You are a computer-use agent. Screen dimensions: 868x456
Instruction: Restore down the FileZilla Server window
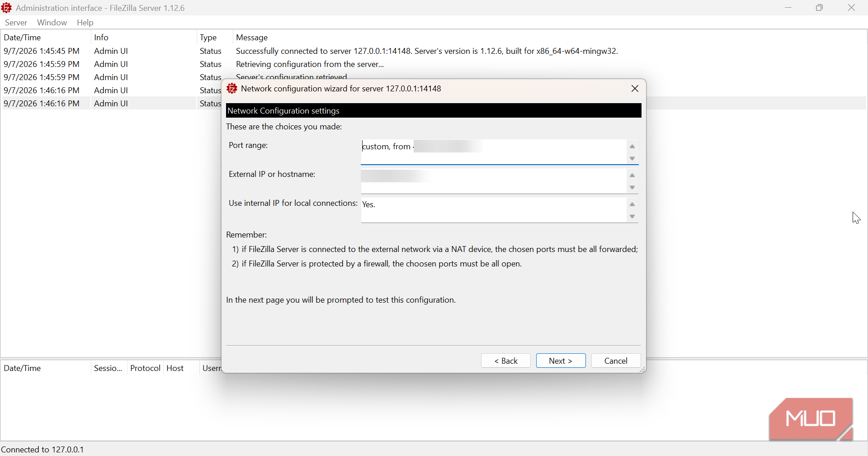820,8
